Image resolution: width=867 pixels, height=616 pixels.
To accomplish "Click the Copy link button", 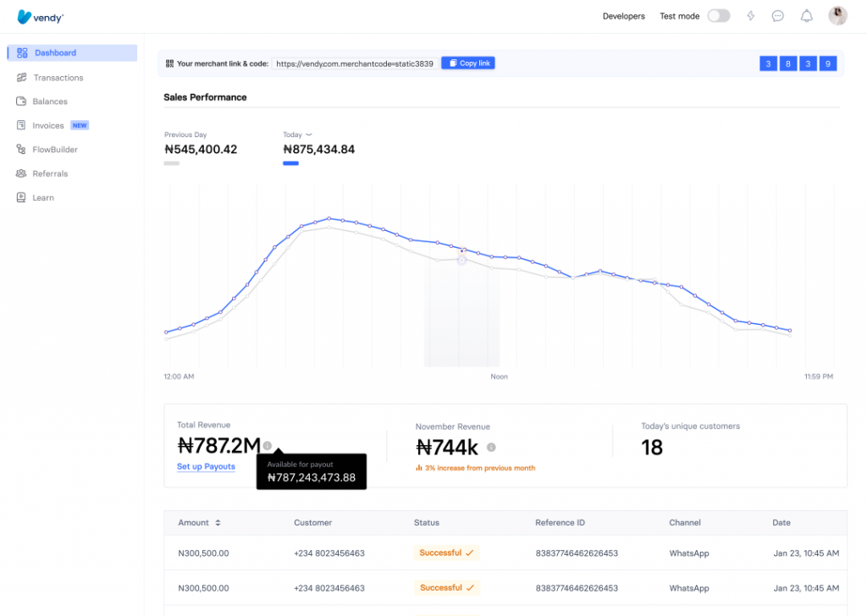I will point(467,63).
